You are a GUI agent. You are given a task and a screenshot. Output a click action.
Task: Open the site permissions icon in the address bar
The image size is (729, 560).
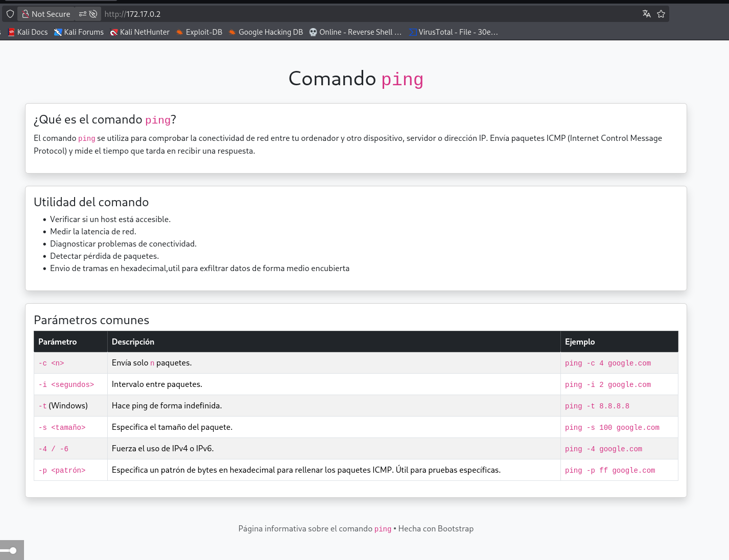click(83, 14)
